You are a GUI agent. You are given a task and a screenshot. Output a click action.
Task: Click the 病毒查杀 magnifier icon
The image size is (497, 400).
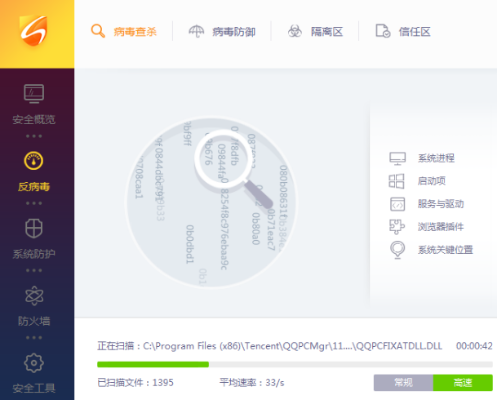[x=98, y=31]
